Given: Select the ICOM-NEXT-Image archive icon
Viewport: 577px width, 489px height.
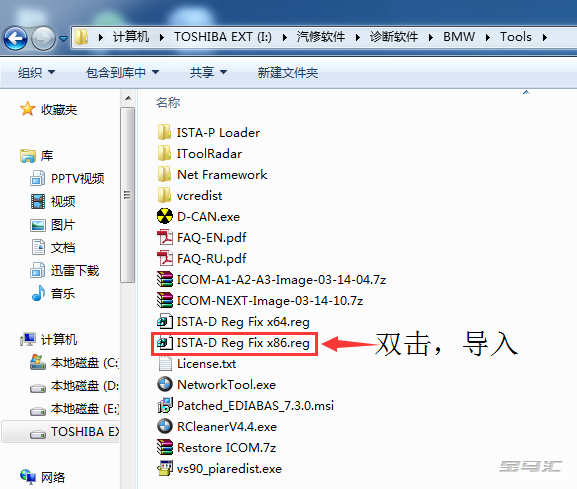Looking at the screenshot, I should [x=164, y=300].
